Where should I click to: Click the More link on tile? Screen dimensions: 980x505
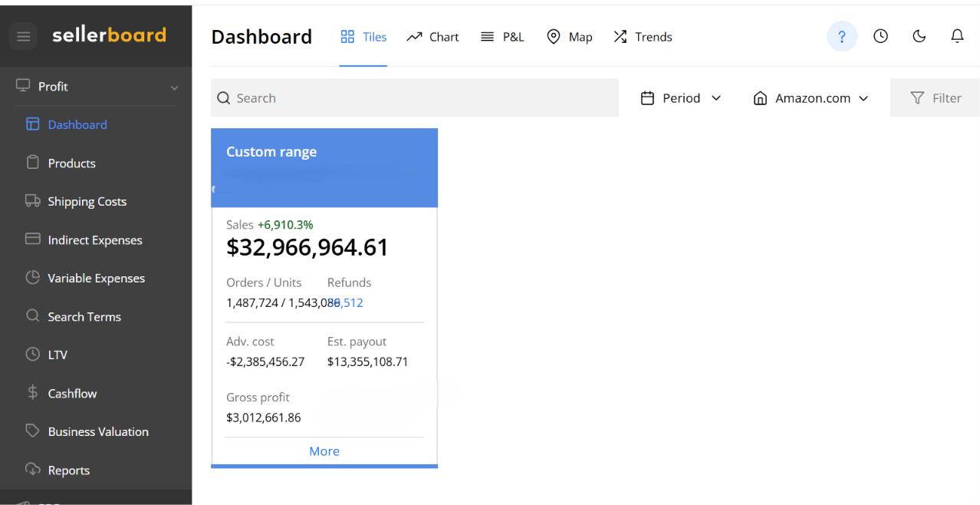324,451
